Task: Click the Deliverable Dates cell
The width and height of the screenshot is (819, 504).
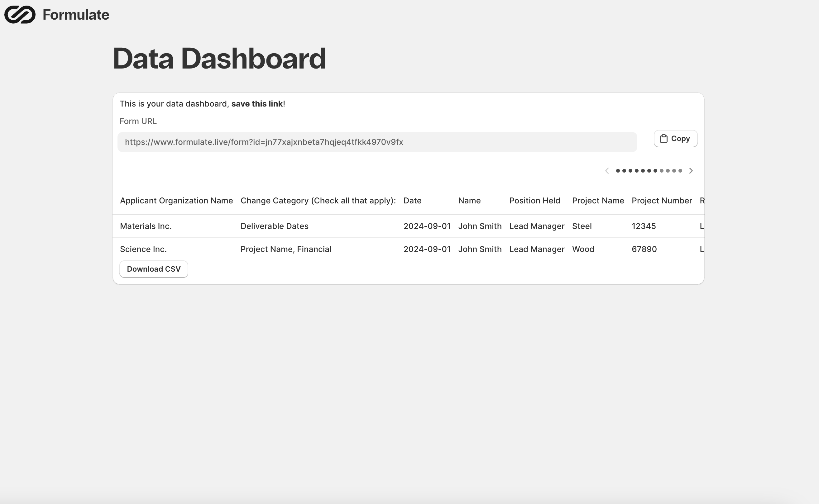Action: 274,226
